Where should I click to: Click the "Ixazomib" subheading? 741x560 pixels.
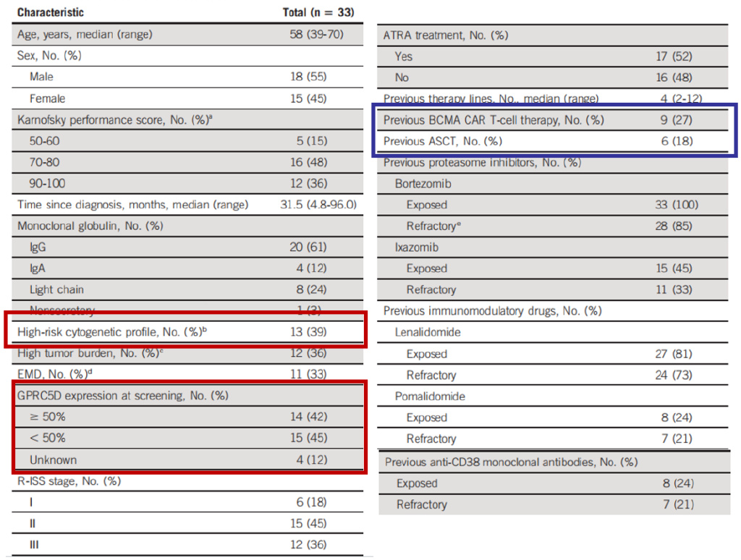tap(417, 247)
